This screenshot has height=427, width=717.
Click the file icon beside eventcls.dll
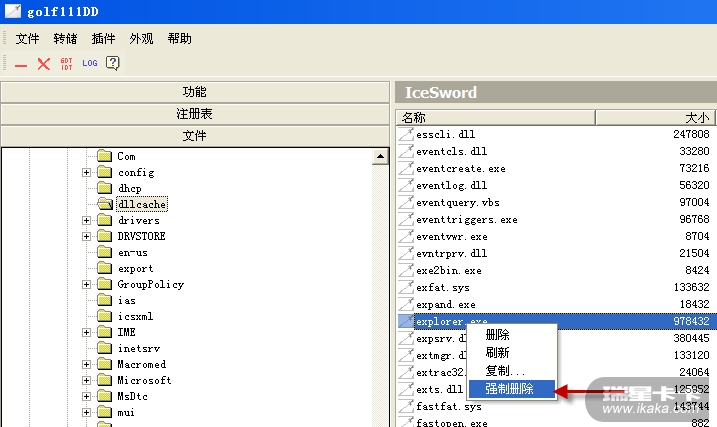406,151
